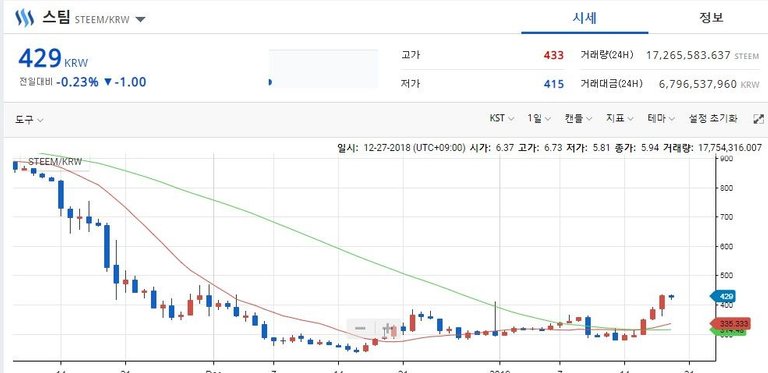The height and width of the screenshot is (373, 768).
Task: Click the 거래량 17,754,316.007 chart readout
Action: pos(713,147)
